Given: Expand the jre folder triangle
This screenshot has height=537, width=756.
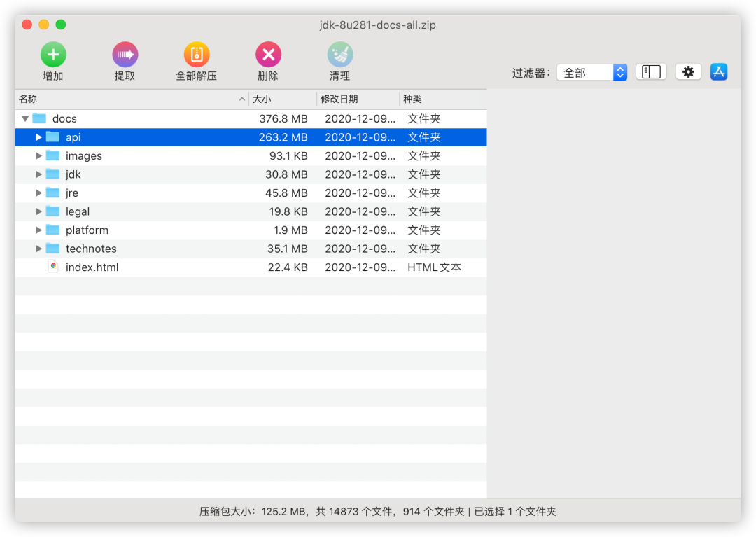Looking at the screenshot, I should (38, 193).
